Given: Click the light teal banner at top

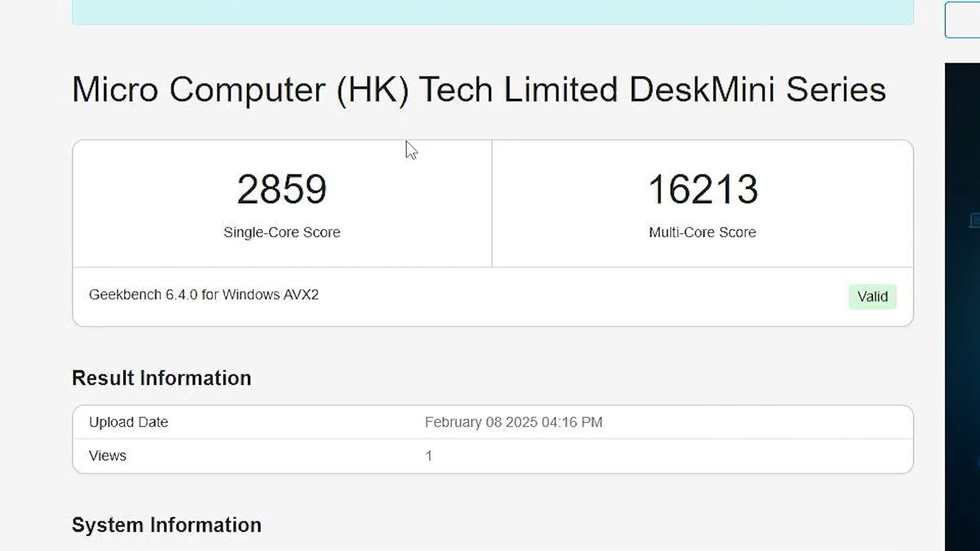Looking at the screenshot, I should click(x=493, y=11).
